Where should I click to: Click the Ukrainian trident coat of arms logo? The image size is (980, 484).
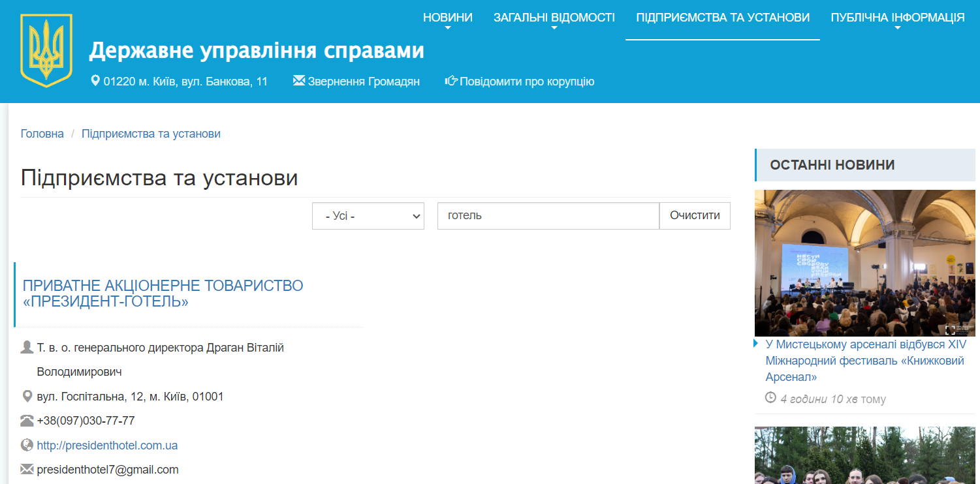[46, 50]
